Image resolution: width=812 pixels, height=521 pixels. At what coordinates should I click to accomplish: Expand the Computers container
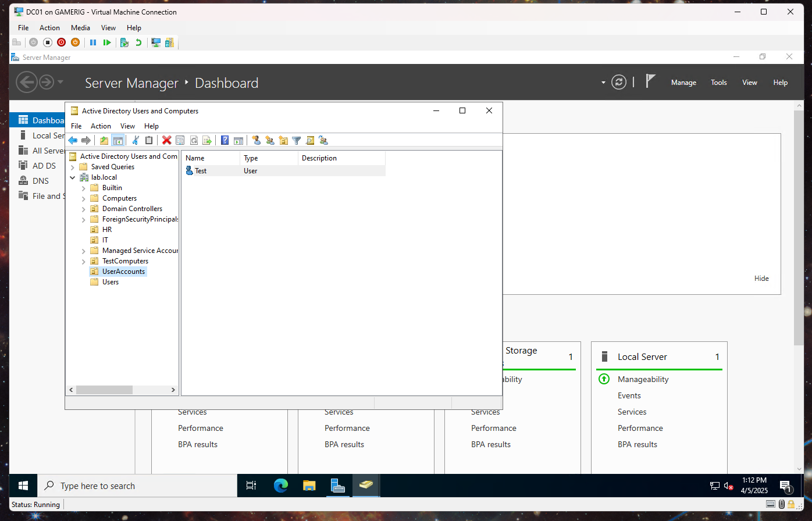point(83,198)
